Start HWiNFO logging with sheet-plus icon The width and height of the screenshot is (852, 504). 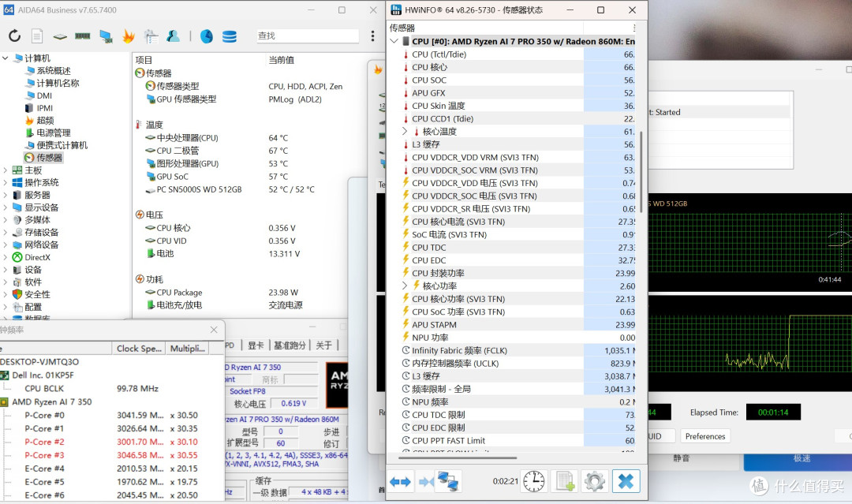(565, 481)
